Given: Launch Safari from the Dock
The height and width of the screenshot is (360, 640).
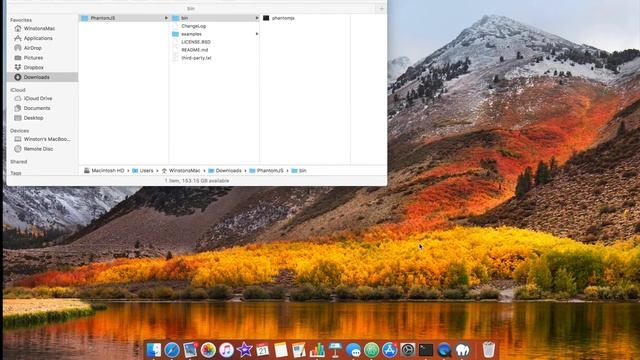Looking at the screenshot, I should point(172,350).
